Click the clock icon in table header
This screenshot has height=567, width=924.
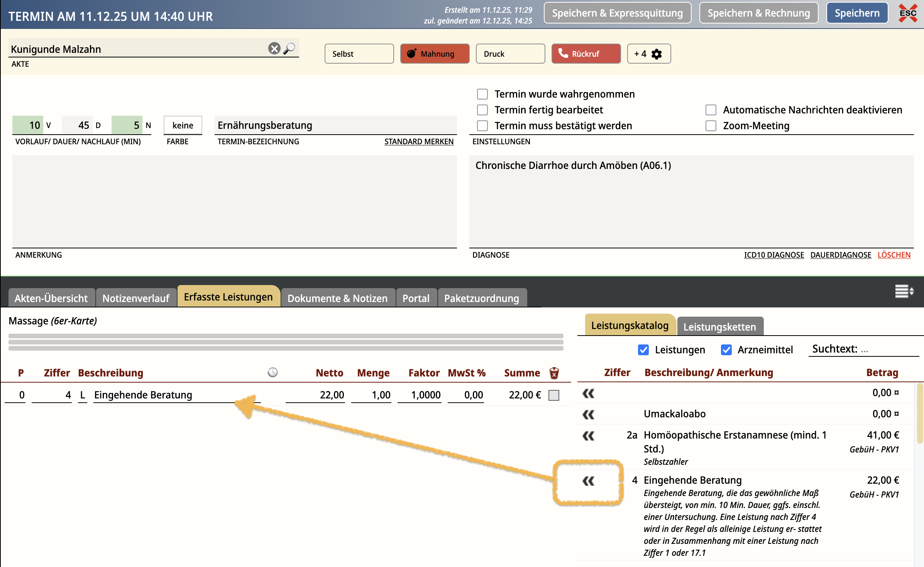click(x=272, y=372)
